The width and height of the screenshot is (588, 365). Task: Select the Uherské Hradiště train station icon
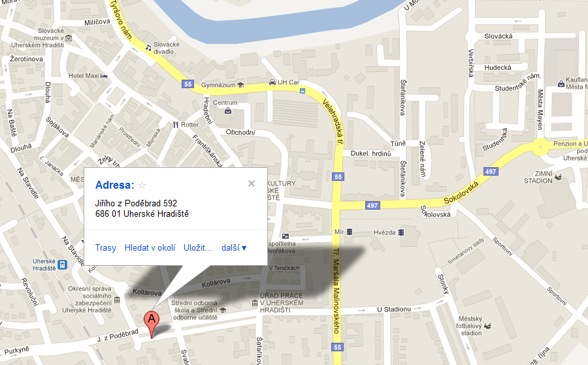point(62,264)
